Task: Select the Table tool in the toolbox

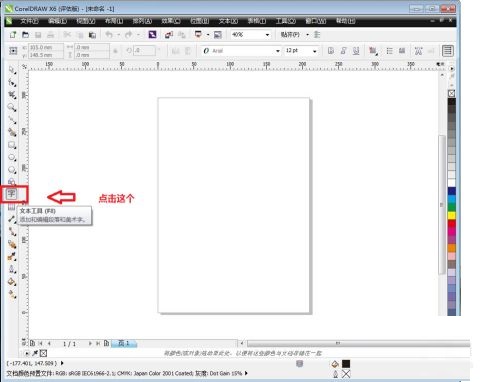Action: (x=12, y=207)
